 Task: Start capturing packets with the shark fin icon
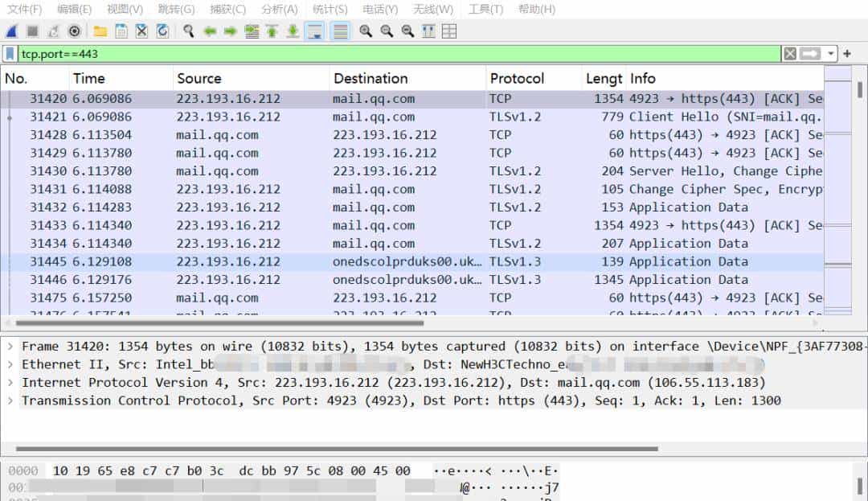tap(11, 31)
